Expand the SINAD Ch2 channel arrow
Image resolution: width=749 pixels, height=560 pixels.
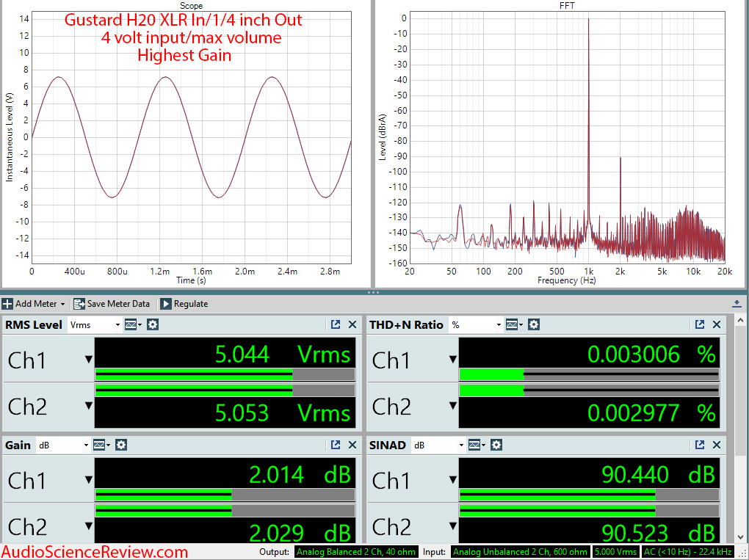pos(453,526)
